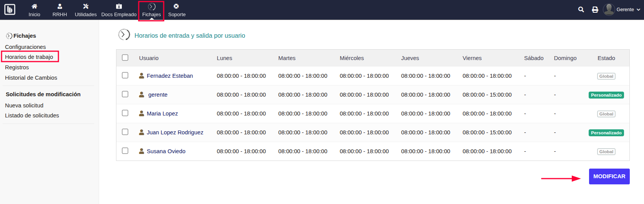Click the Usuario column header
644x204 pixels.
[149, 58]
